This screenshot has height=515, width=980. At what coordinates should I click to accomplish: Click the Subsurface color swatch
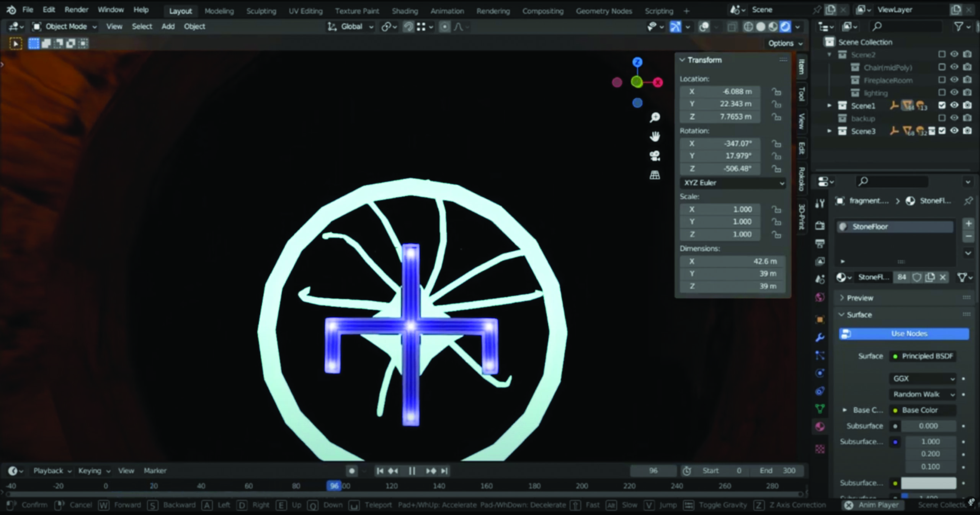coord(928,483)
